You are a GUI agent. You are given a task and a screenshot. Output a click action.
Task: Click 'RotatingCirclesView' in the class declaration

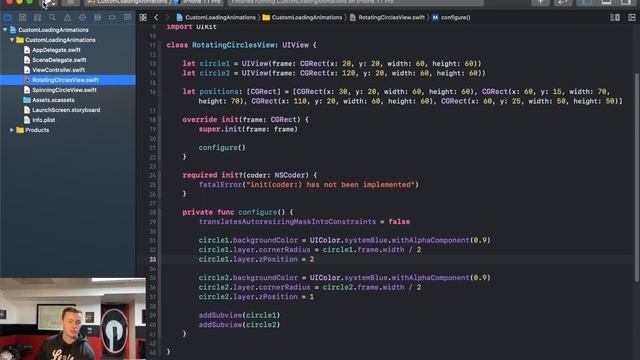point(233,45)
